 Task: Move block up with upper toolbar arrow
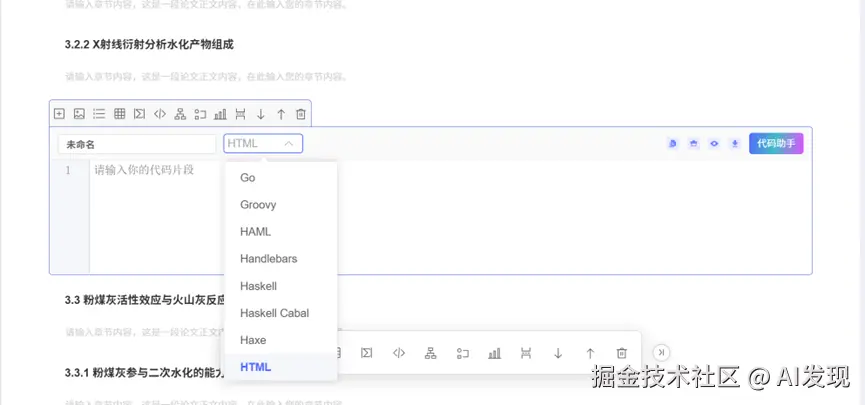pyautogui.click(x=281, y=114)
